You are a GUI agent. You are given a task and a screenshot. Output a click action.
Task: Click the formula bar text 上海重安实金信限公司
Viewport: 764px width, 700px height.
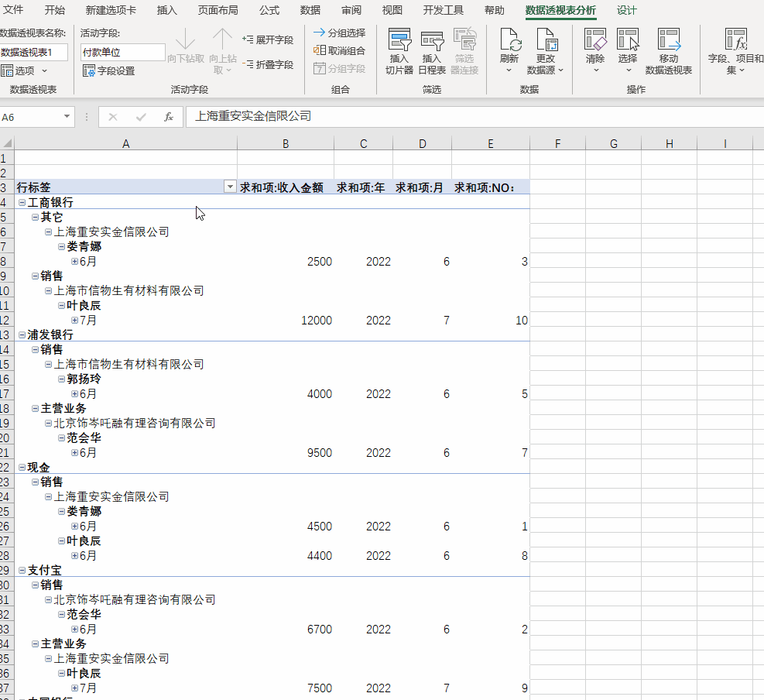253,116
